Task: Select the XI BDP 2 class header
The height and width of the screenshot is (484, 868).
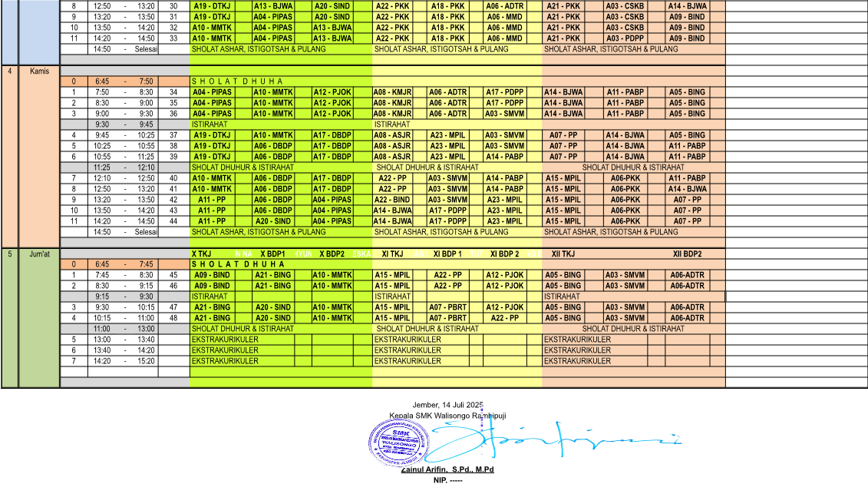Action: point(505,254)
